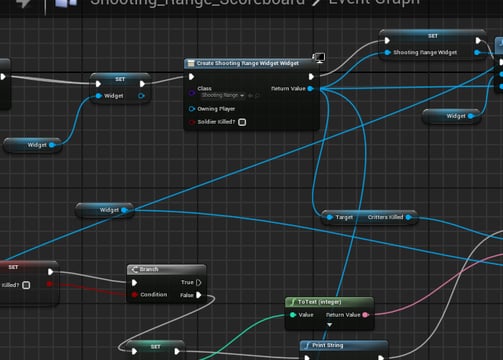Click the Shooting Range Widget output pin
Viewport: 503px width, 360px height.
click(x=477, y=52)
